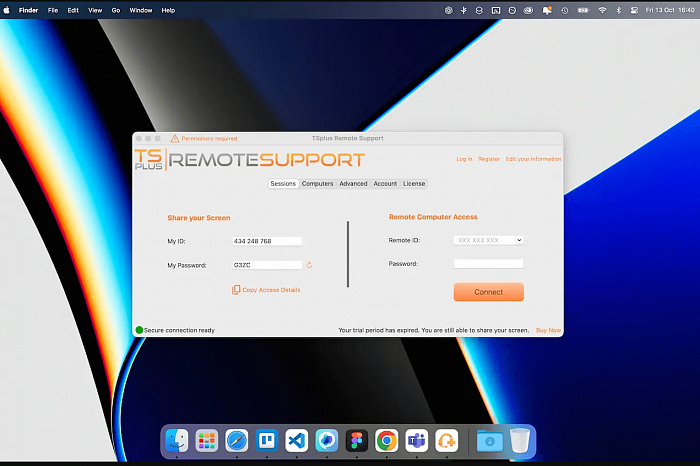Click the password refresh icon
This screenshot has height=466, width=700.
tap(309, 265)
